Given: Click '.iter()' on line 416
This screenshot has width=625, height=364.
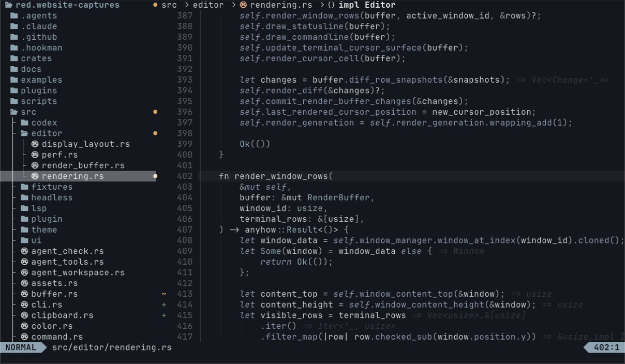Looking at the screenshot, I should coord(278,326).
